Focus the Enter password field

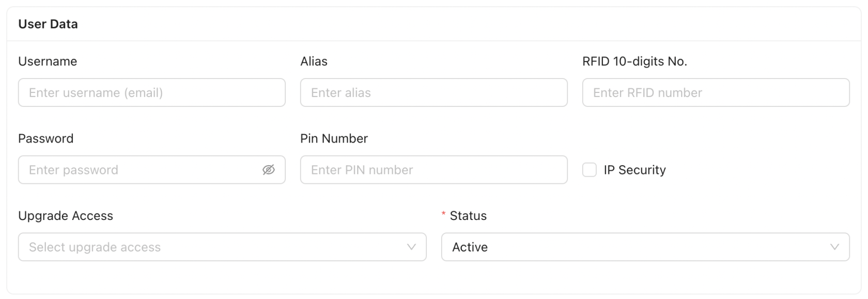139,170
